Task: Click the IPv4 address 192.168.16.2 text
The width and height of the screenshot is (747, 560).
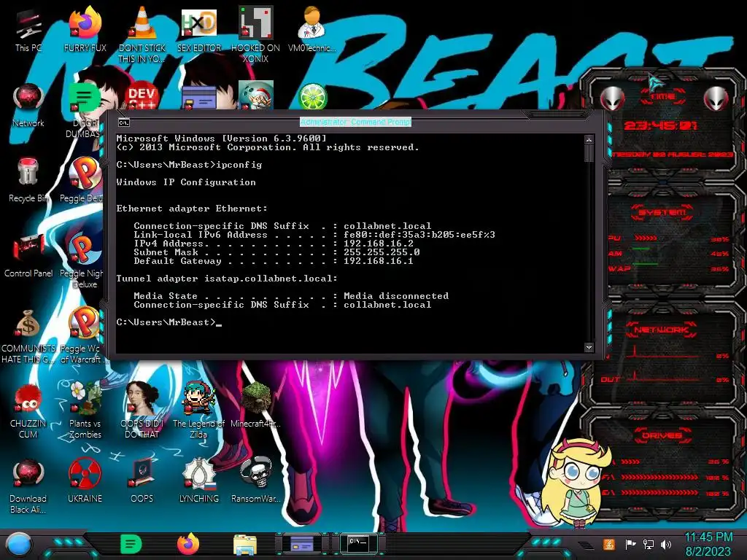Action: pos(379,244)
